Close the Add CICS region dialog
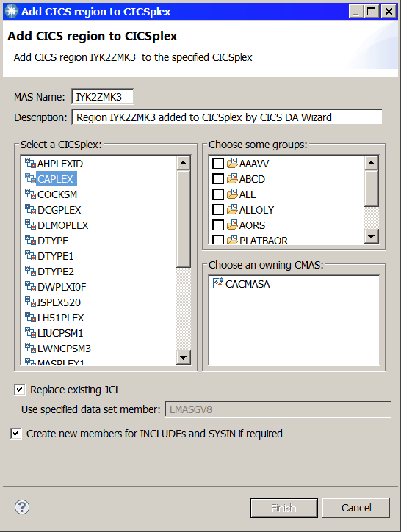 tap(389, 12)
